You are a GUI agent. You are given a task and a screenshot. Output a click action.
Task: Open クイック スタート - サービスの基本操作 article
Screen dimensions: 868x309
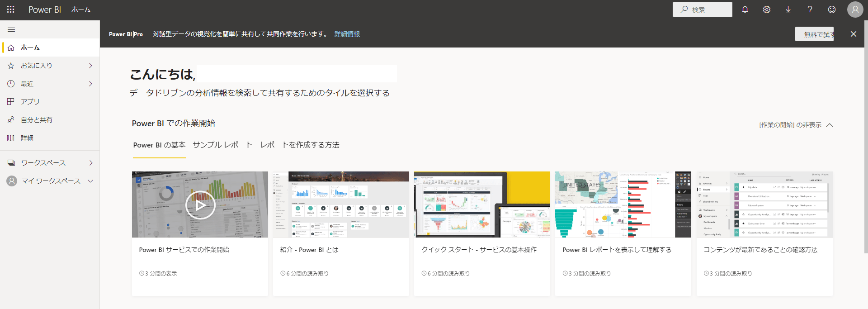click(x=479, y=250)
